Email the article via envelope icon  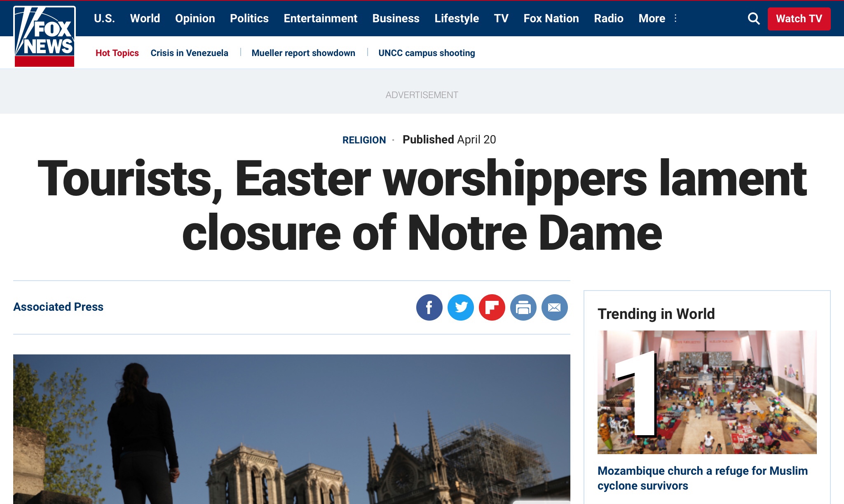pyautogui.click(x=554, y=307)
